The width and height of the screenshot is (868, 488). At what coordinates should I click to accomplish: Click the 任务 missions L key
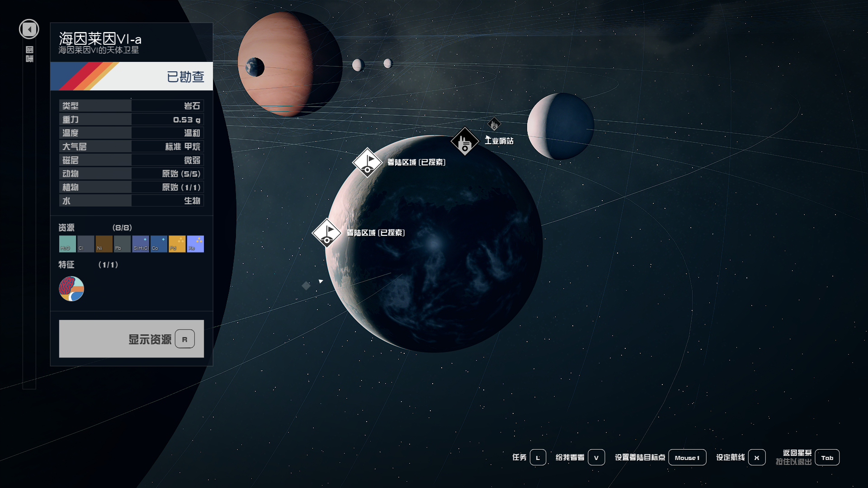pos(538,457)
